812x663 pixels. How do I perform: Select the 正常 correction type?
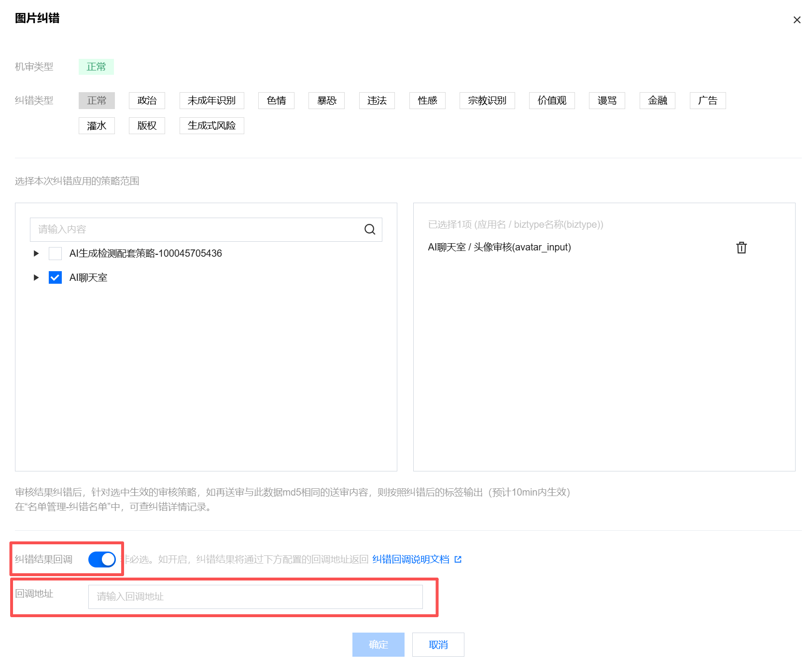(97, 100)
